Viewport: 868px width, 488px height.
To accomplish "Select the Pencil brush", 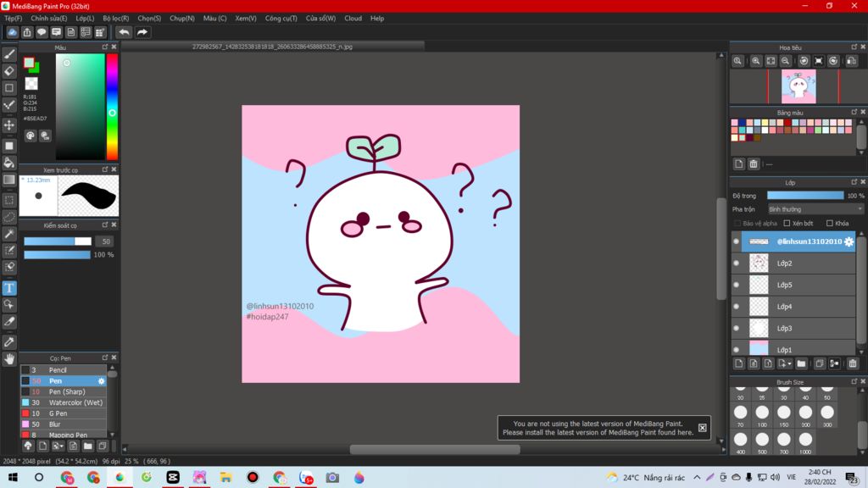I will [63, 370].
